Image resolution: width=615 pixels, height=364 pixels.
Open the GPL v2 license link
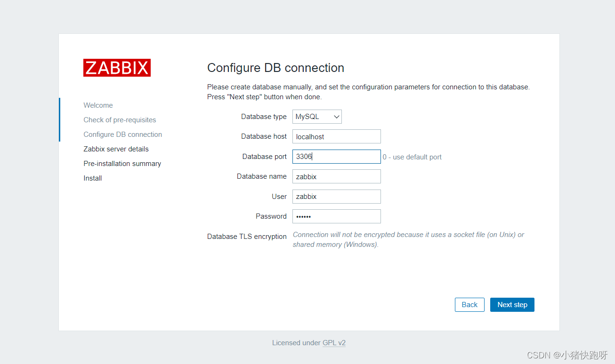334,342
